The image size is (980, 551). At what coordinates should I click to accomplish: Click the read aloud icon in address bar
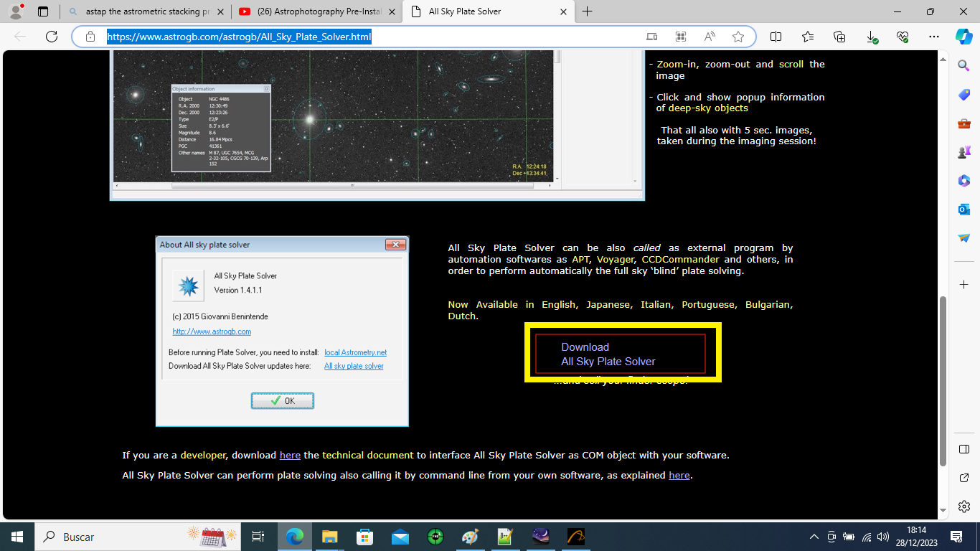tap(710, 37)
